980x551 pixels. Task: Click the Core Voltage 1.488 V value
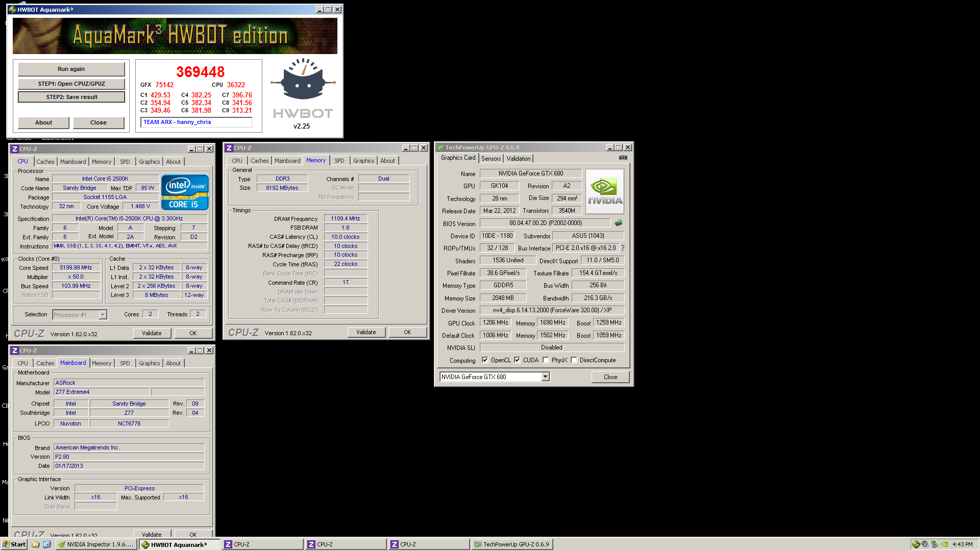[140, 207]
